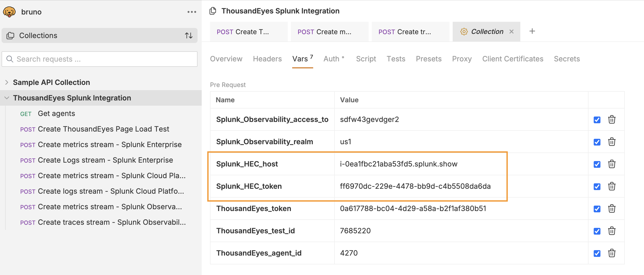Delete the ThousandEyes_agent_id variable
Viewport: 644px width, 275px height.
(612, 253)
